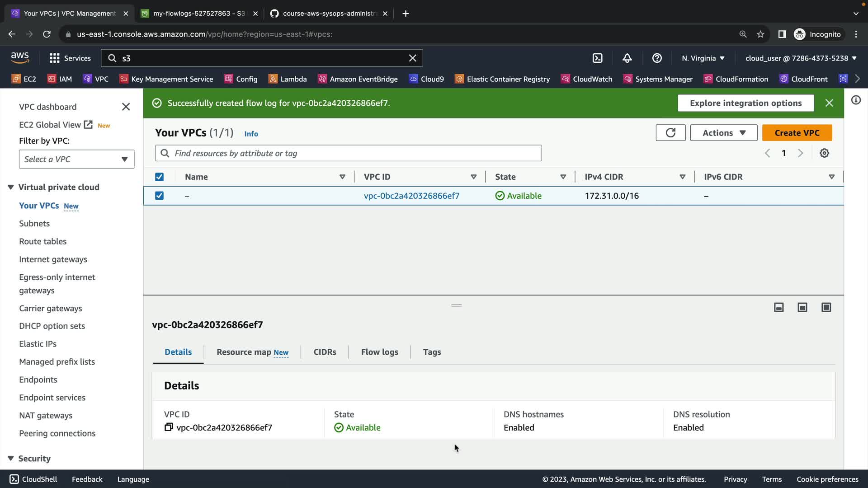Toggle the select-all VPCs checkbox

pyautogui.click(x=159, y=177)
